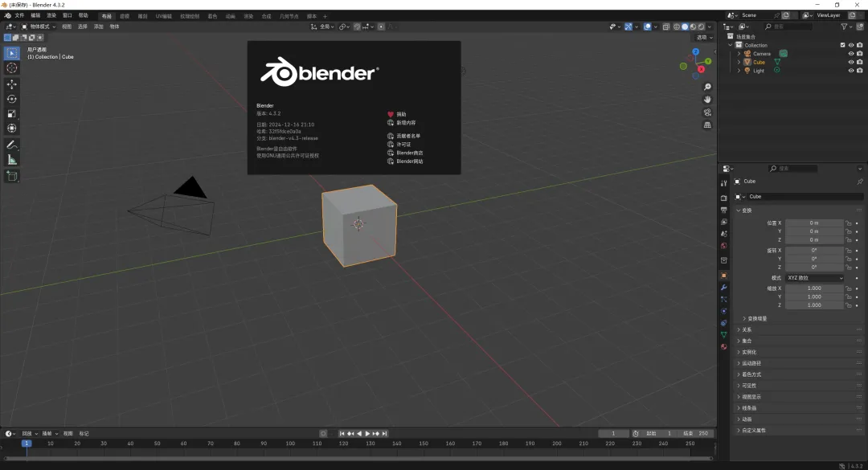The height and width of the screenshot is (470, 868).
Task: Select wireframe viewport shading
Action: point(677,27)
